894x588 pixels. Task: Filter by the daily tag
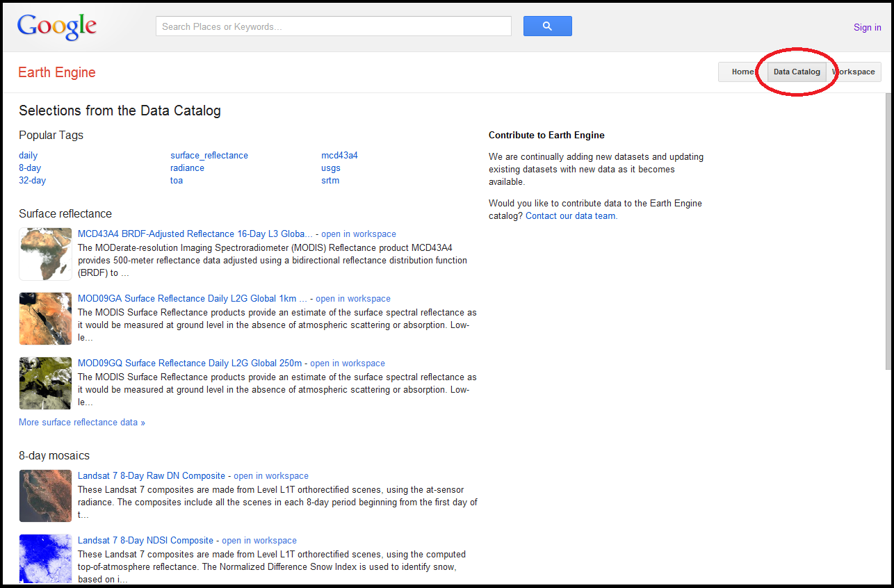click(x=29, y=156)
